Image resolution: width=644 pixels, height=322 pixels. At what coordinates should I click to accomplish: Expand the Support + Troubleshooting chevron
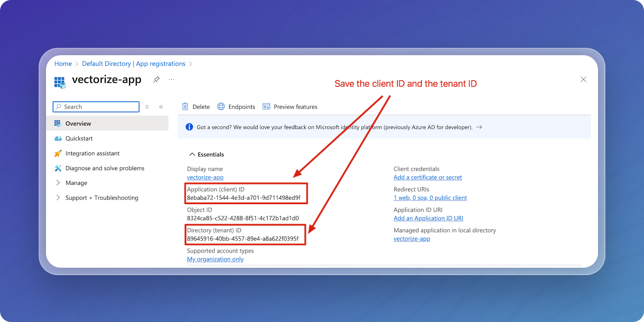(x=58, y=198)
